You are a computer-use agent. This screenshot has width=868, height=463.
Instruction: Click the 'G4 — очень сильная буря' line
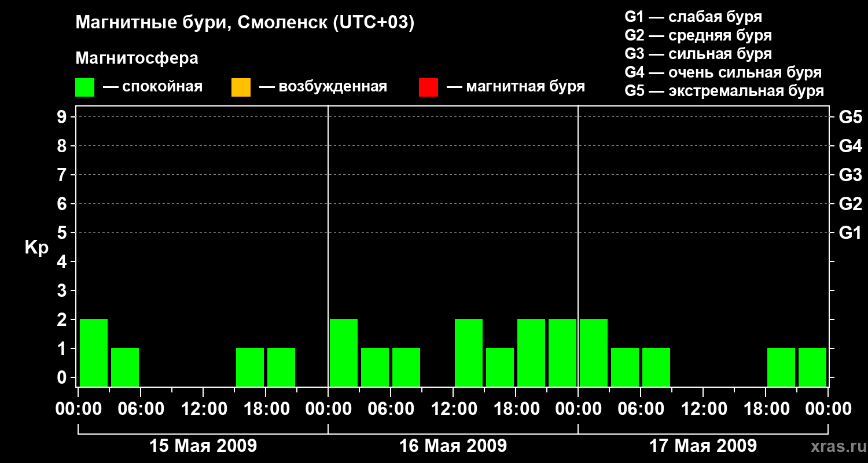pyautogui.click(x=723, y=72)
